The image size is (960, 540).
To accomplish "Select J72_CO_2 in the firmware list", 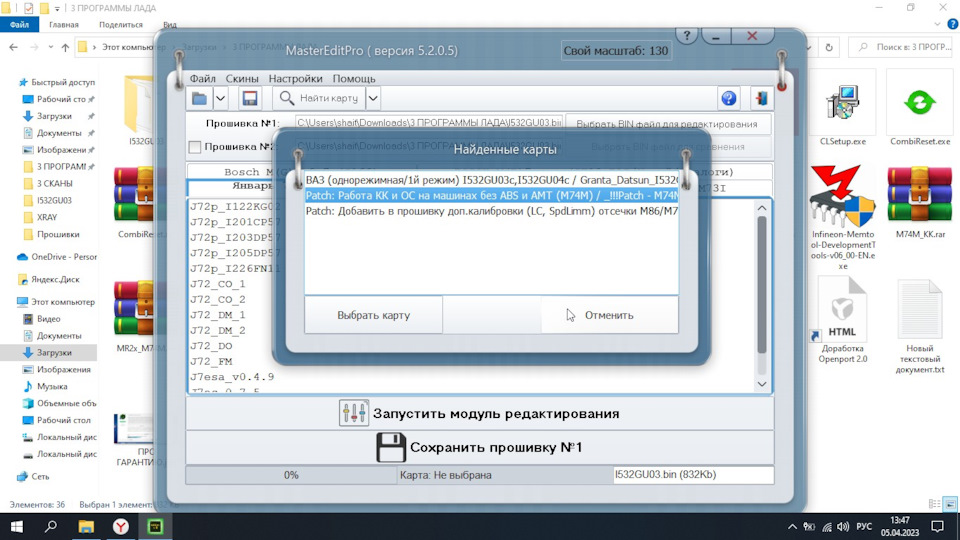I will [218, 299].
